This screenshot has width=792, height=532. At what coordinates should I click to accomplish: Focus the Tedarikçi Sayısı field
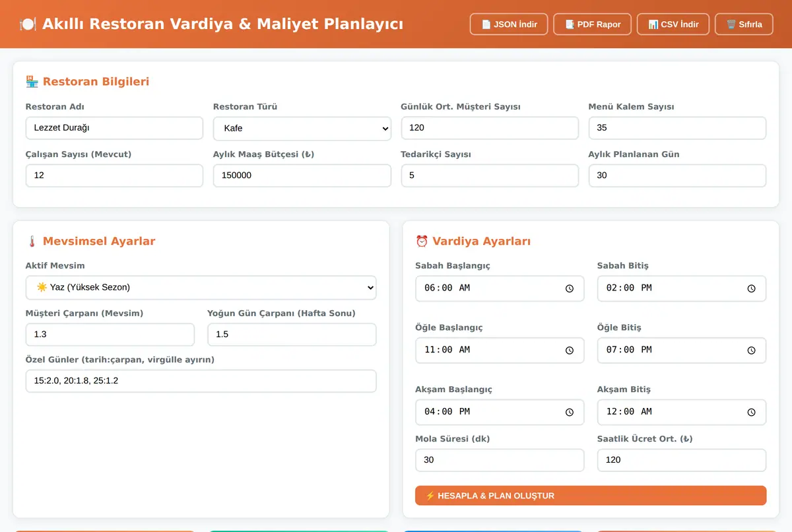[490, 176]
